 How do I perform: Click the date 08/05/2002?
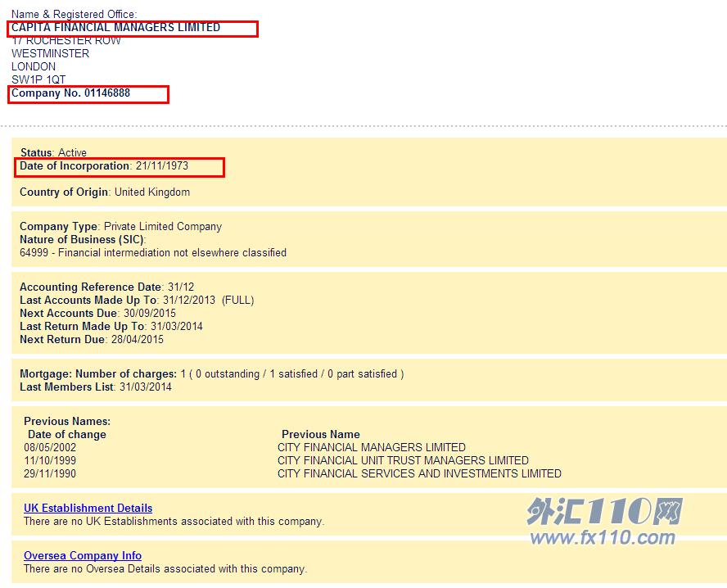[50, 447]
